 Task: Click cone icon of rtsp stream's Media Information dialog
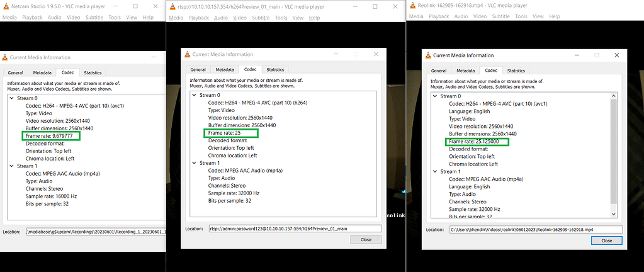[186, 55]
